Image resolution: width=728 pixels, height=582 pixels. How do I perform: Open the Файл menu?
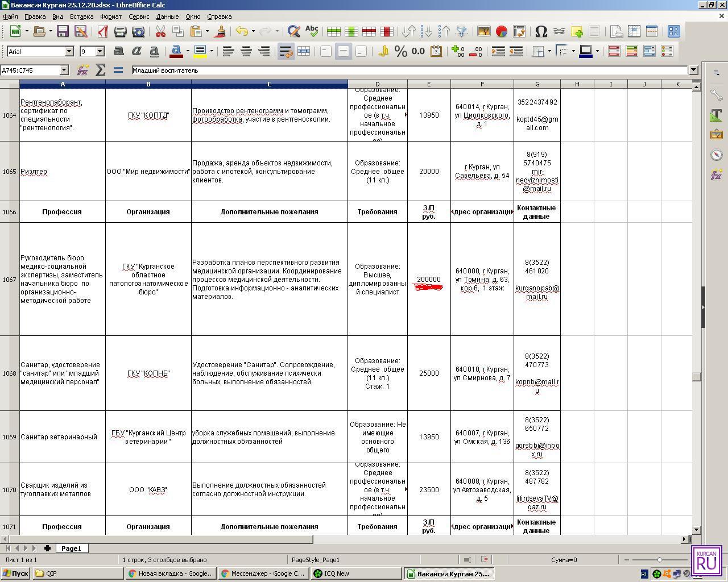[x=10, y=16]
